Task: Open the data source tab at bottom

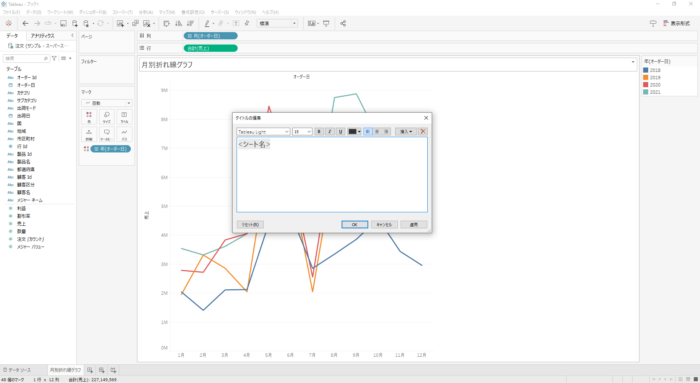Action: pos(17,370)
